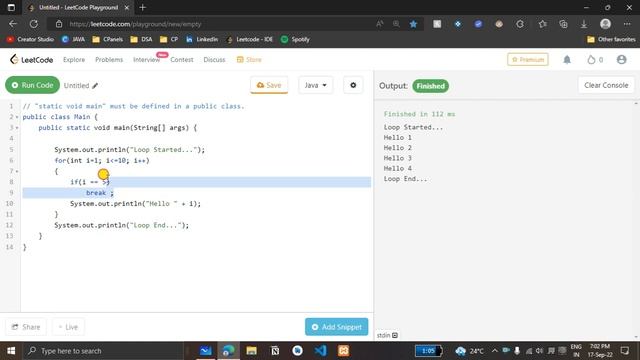
Task: Open the Interview menu
Action: (147, 60)
